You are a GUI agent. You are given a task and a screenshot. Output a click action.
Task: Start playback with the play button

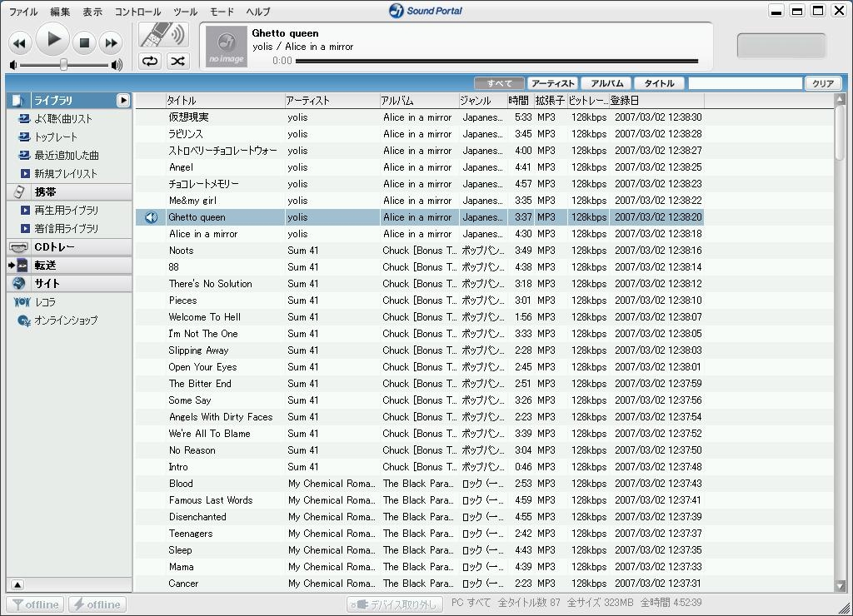point(52,39)
